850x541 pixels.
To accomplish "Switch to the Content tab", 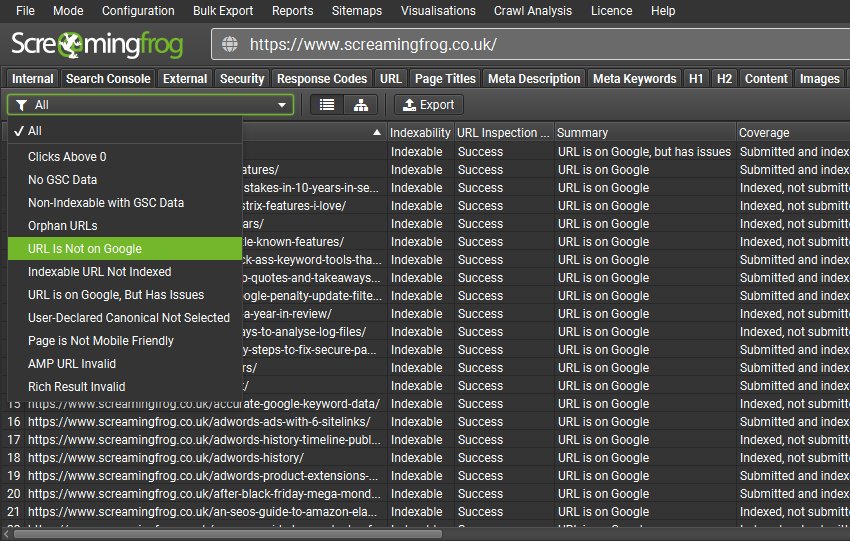I will coord(766,79).
